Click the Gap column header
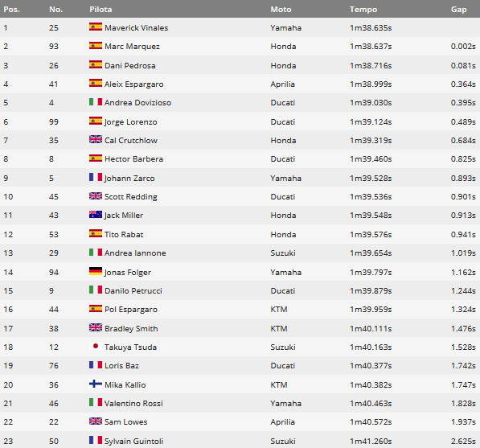This screenshot has width=480, height=448. coord(459,10)
